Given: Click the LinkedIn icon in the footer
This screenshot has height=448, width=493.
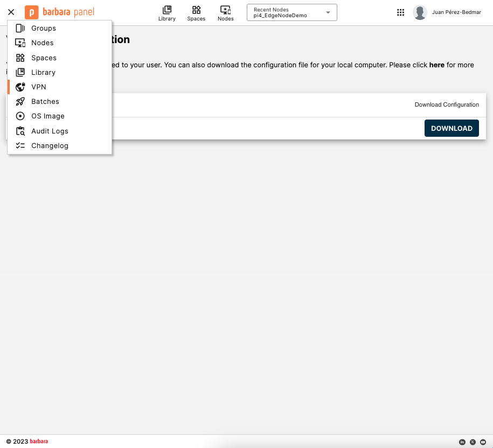Looking at the screenshot, I should [462, 442].
